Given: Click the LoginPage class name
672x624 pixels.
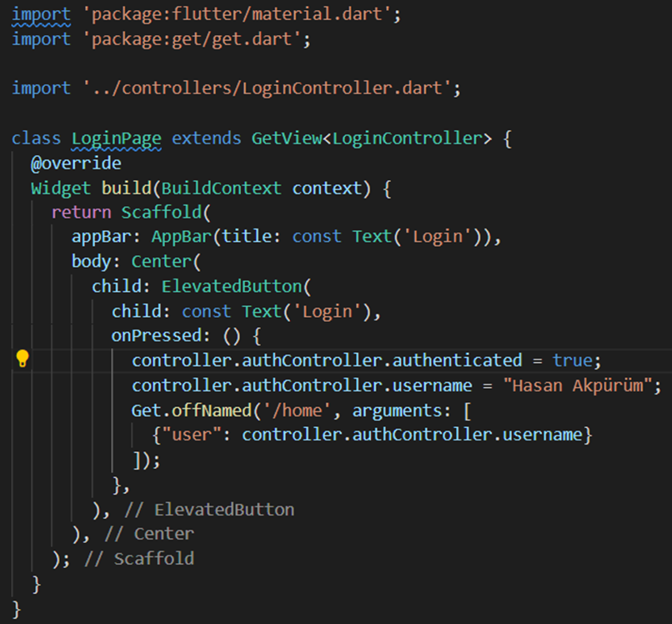Looking at the screenshot, I should click(x=116, y=138).
